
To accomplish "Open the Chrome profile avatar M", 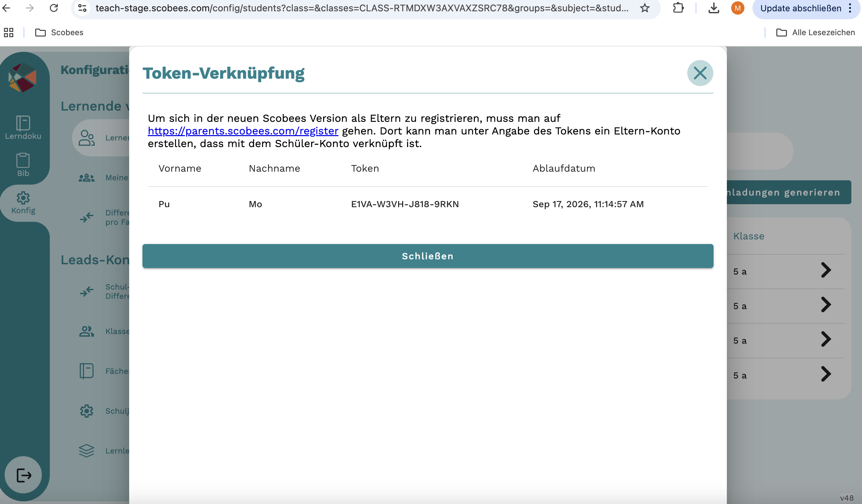I will click(x=737, y=8).
